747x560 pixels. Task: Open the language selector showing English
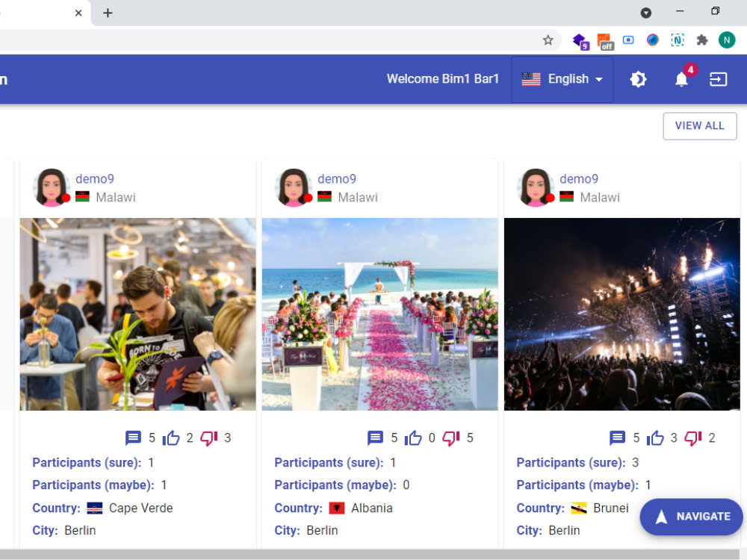point(562,79)
